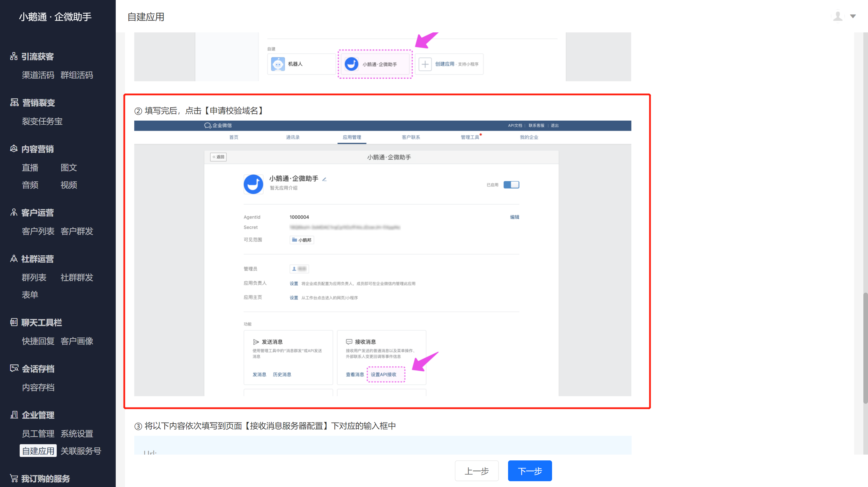868x487 pixels.
Task: Click the 营销裂变 section heading text
Action: point(38,102)
